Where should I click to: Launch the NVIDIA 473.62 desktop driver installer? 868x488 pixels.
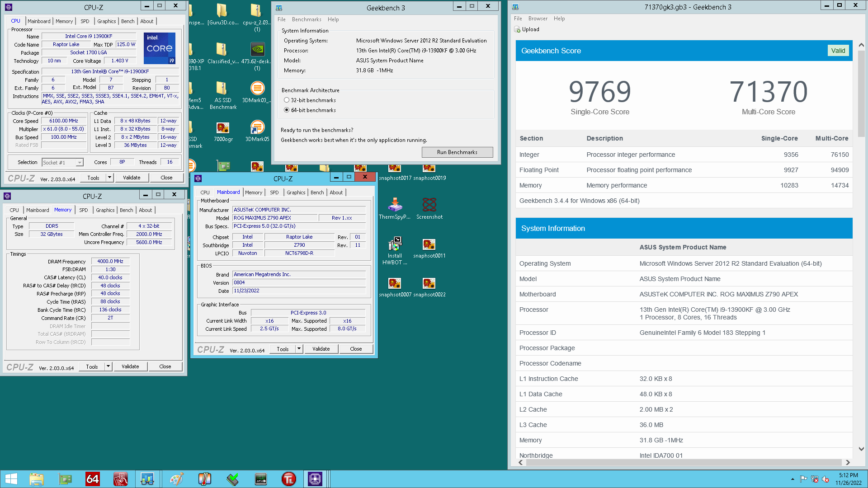click(x=256, y=56)
